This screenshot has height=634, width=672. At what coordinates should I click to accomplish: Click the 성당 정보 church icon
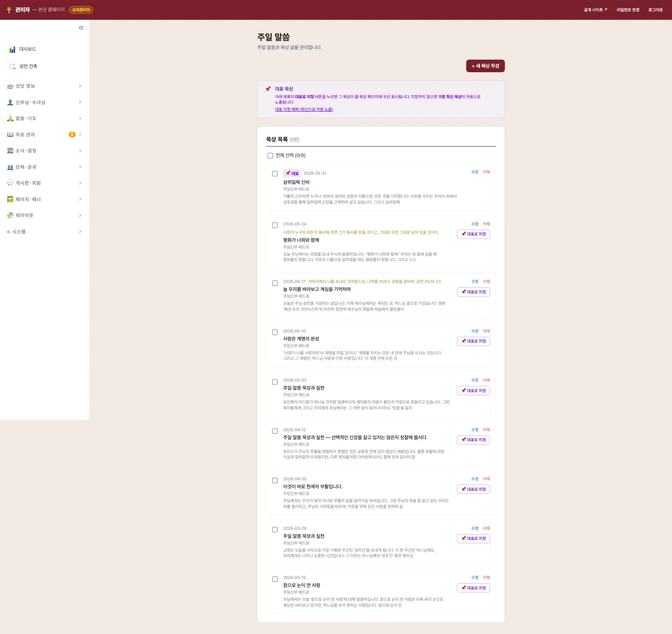point(10,86)
